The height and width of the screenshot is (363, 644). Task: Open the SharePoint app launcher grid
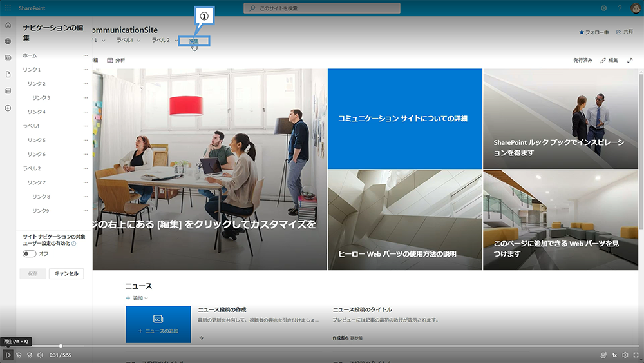tap(8, 8)
